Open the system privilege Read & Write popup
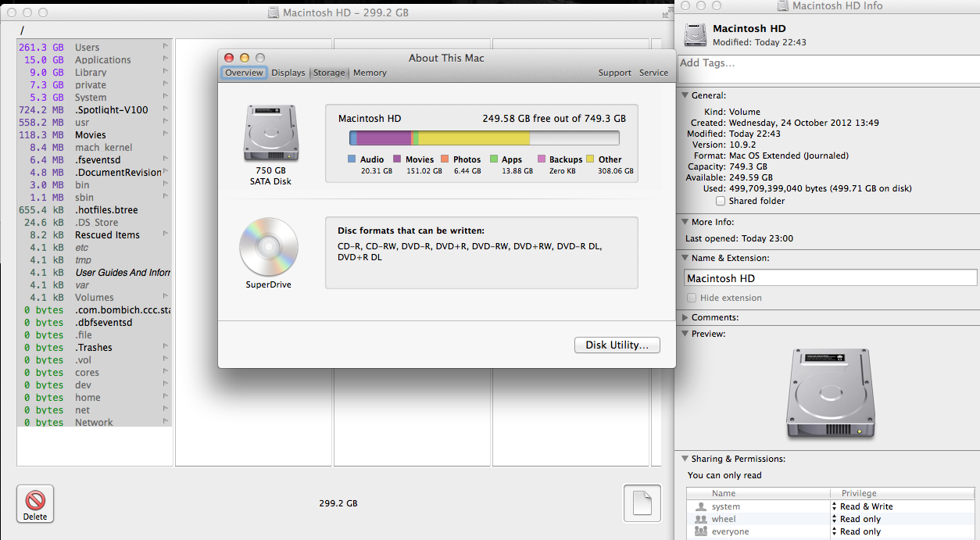 click(x=862, y=506)
